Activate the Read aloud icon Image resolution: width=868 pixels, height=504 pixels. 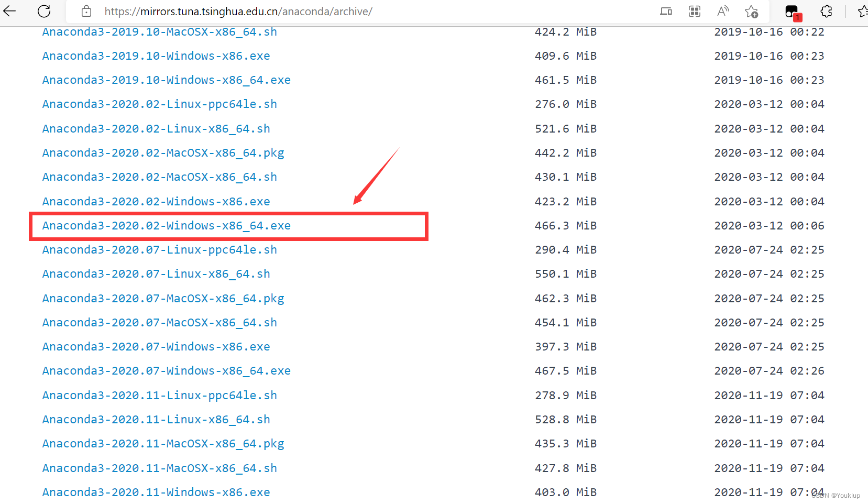point(723,11)
